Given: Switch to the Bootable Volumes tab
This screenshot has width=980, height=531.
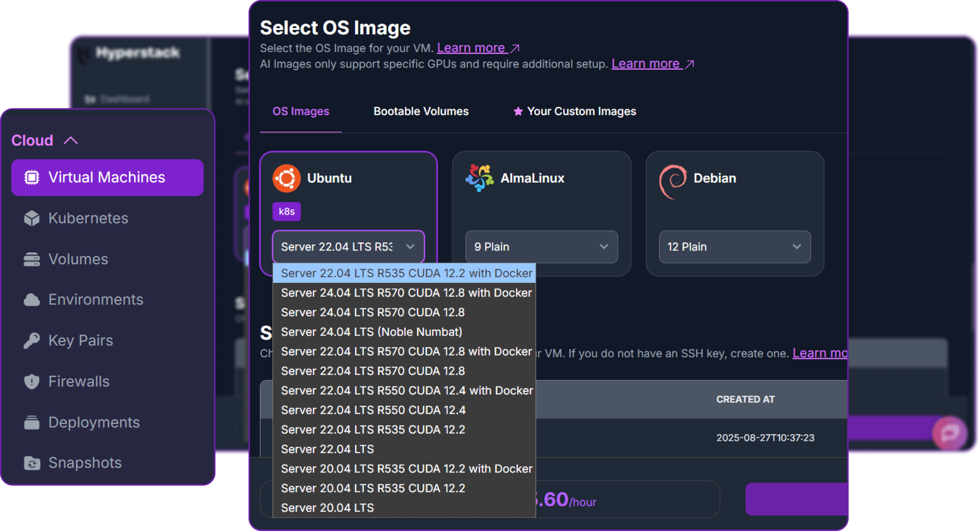Looking at the screenshot, I should click(x=421, y=111).
